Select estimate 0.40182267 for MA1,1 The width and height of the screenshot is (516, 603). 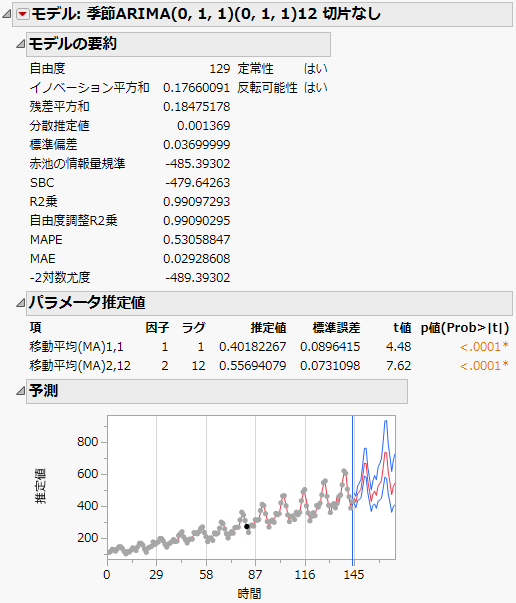(253, 346)
